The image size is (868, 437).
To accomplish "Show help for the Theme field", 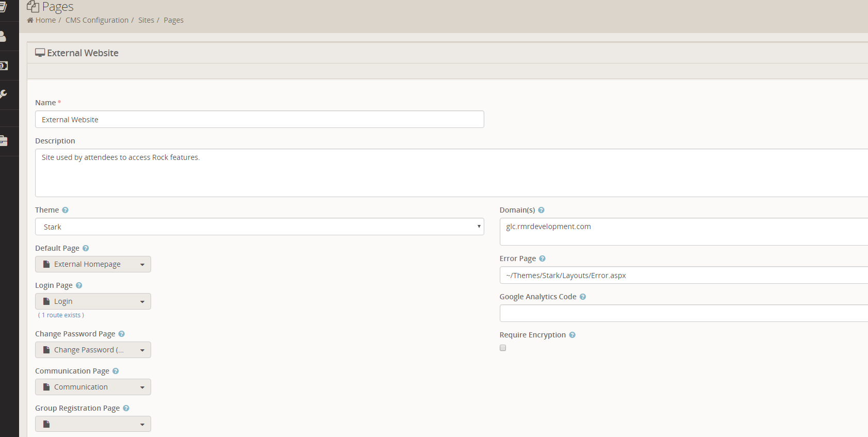I will tap(65, 210).
